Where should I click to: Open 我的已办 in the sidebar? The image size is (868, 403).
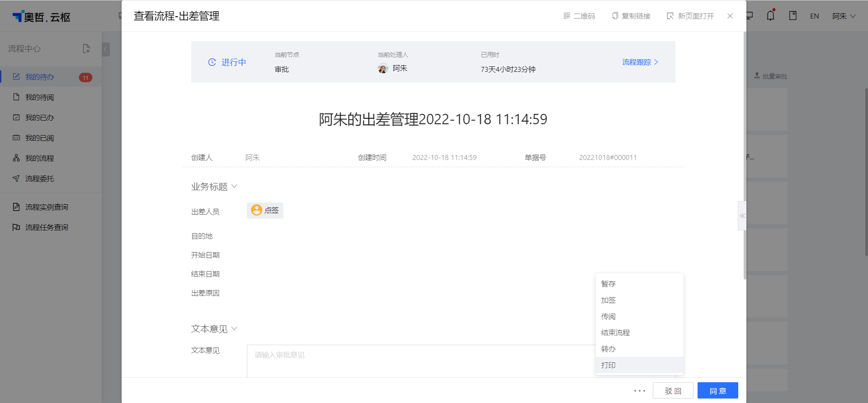51,117
